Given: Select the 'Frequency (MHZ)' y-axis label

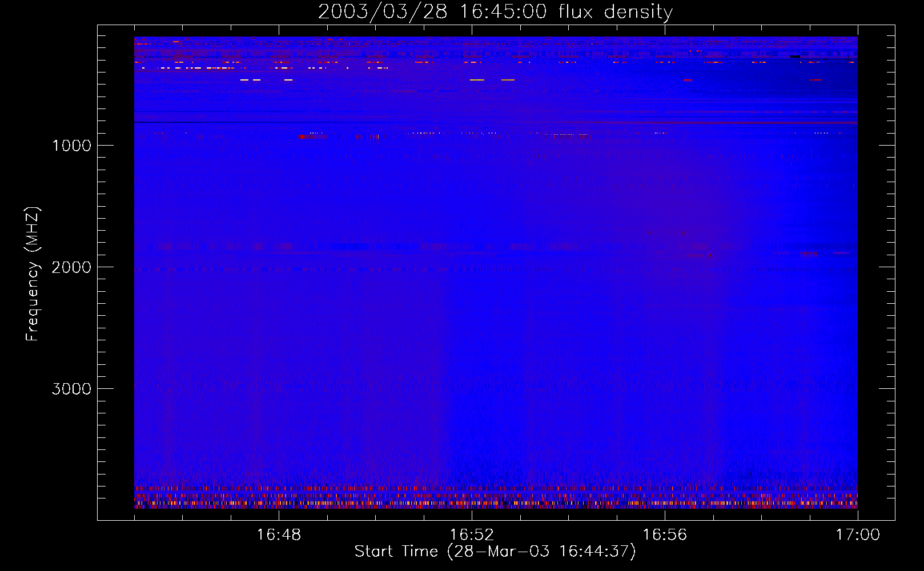Looking at the screenshot, I should (33, 274).
